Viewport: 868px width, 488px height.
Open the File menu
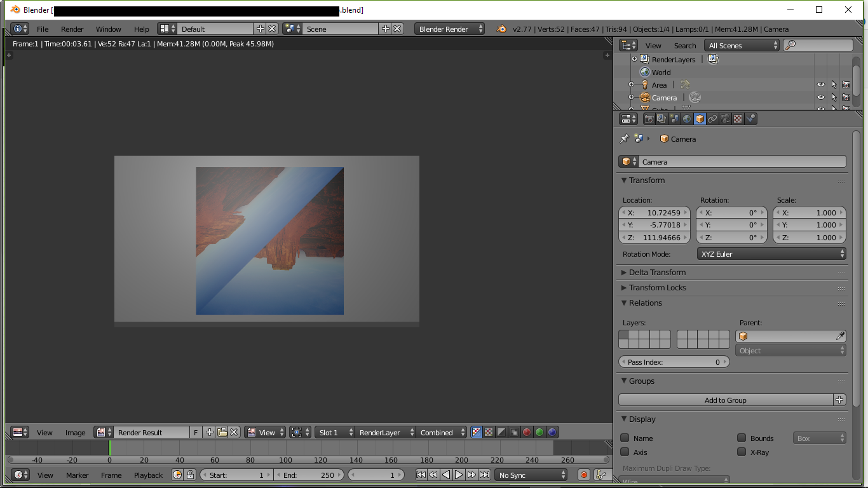(x=43, y=29)
